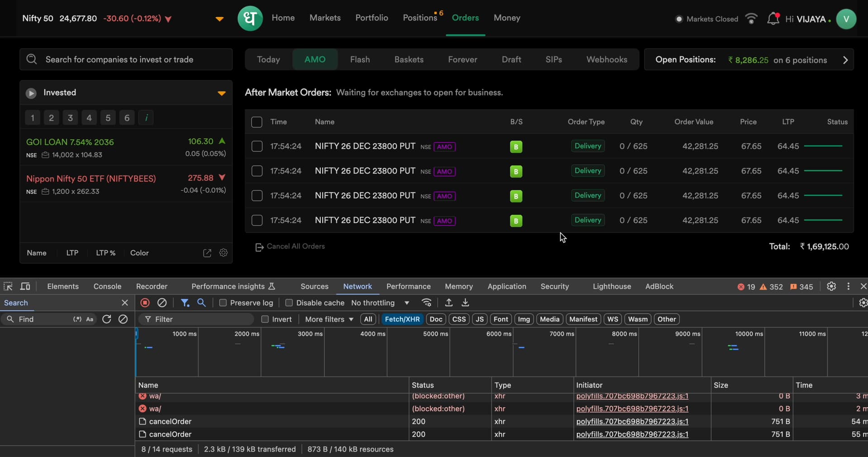The image size is (868, 457).
Task: Click the play icon beside Invested
Action: 31,93
